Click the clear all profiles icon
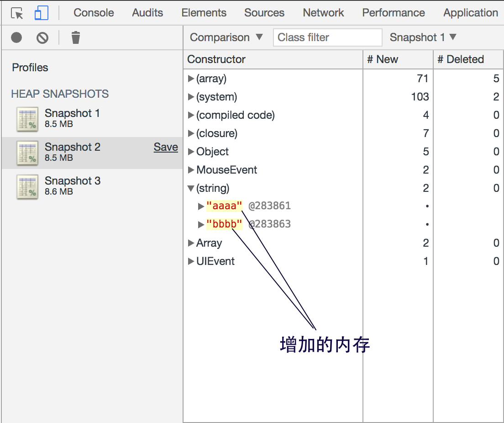504x423 pixels. coord(42,37)
